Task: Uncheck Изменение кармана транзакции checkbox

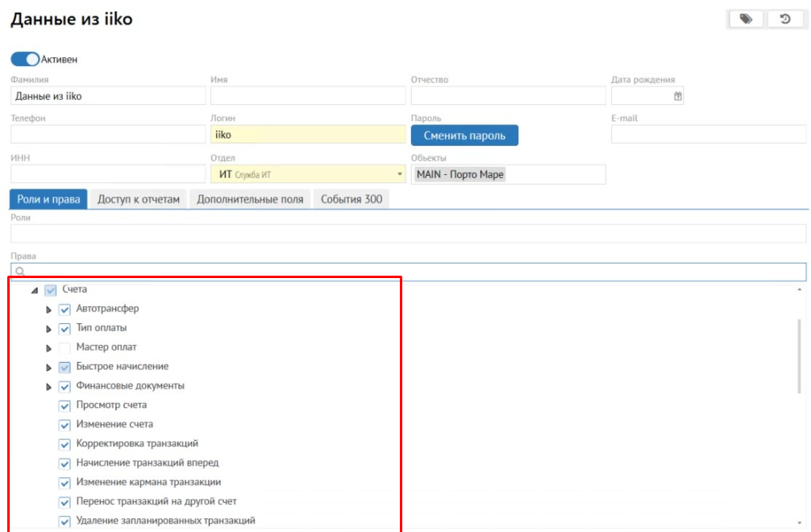Action: 64,483
